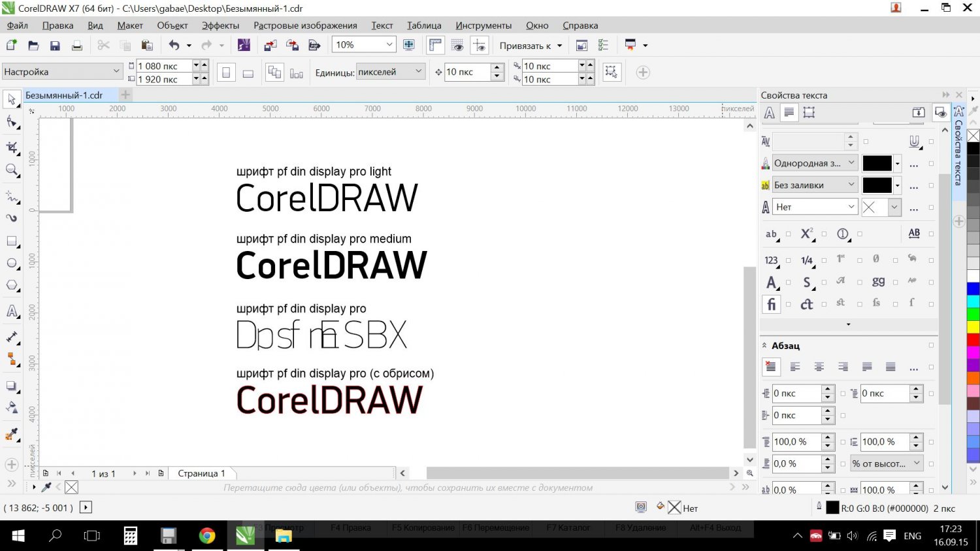Select the Shape edit tool

(x=12, y=123)
